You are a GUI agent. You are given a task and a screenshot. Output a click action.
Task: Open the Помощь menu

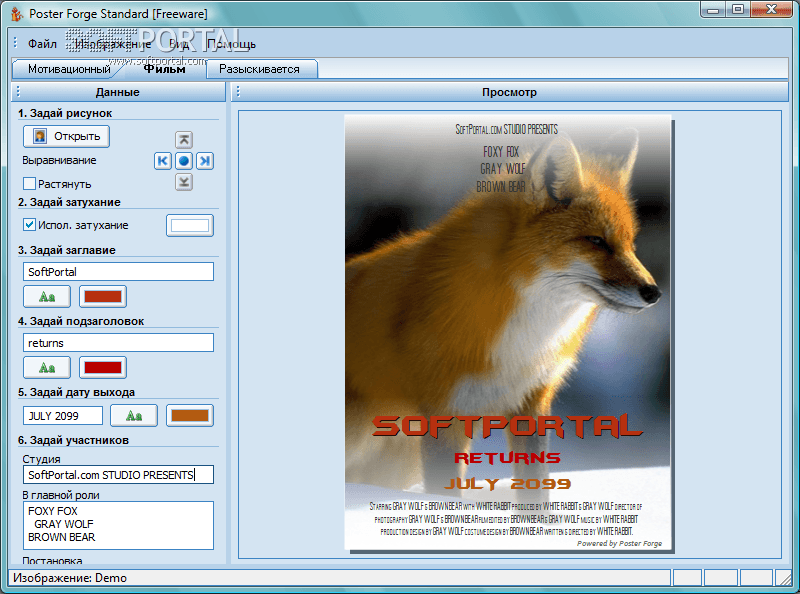coord(231,44)
